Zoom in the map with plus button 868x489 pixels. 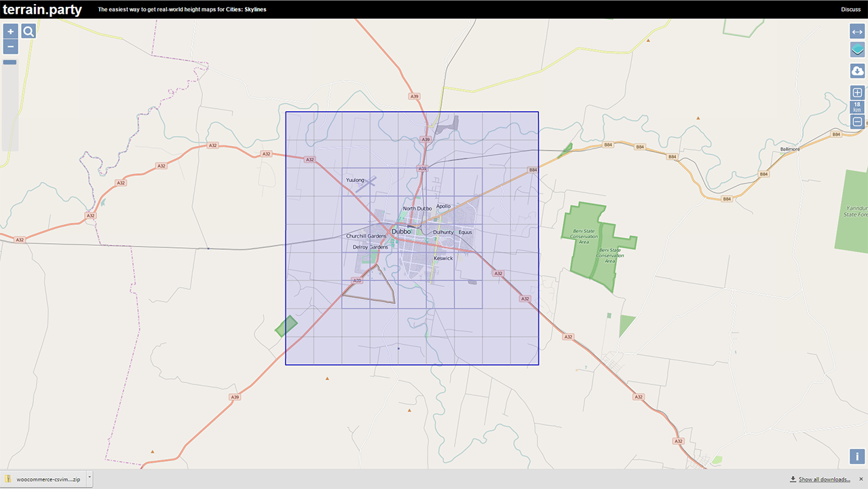[10, 31]
